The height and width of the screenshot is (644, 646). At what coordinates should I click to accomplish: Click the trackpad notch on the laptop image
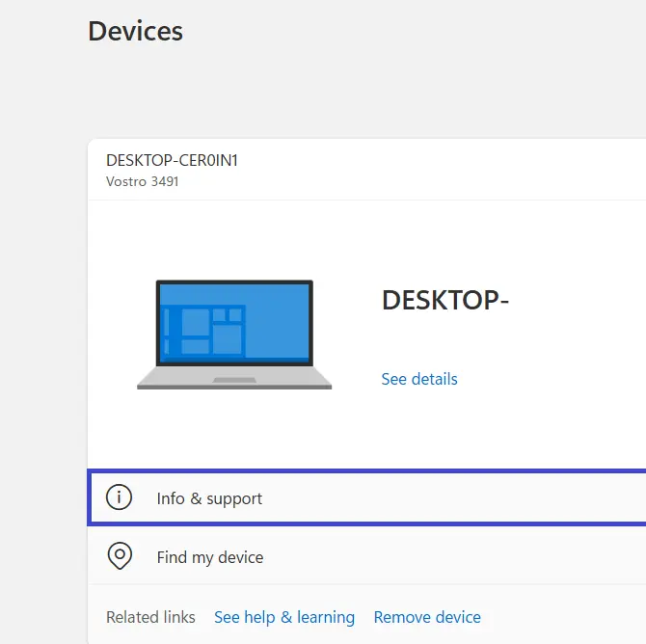coord(234,380)
